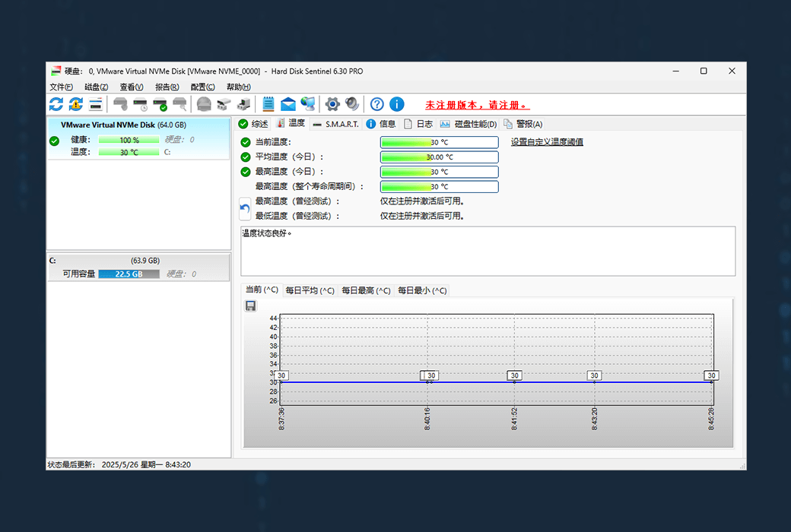This screenshot has height=532, width=791.
Task: Open the 磁盘(Z) menu
Action: coord(97,87)
